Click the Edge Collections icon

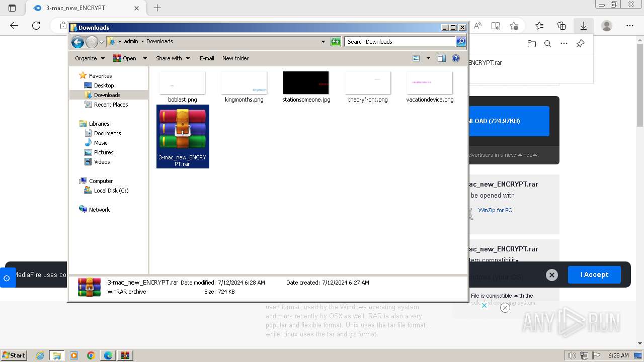[561, 26]
